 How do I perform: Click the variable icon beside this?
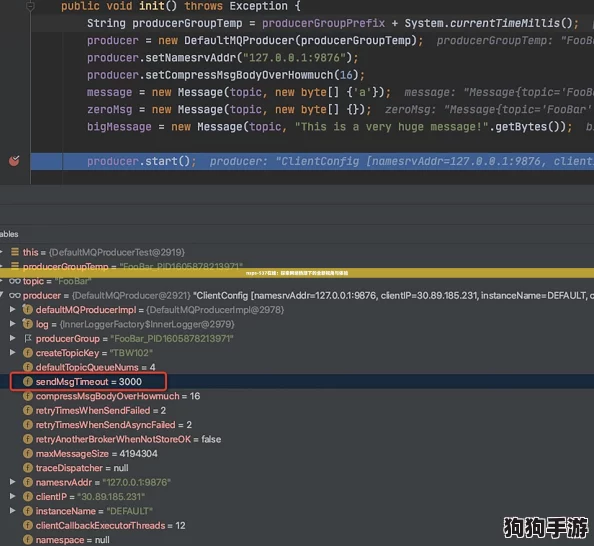pos(15,252)
